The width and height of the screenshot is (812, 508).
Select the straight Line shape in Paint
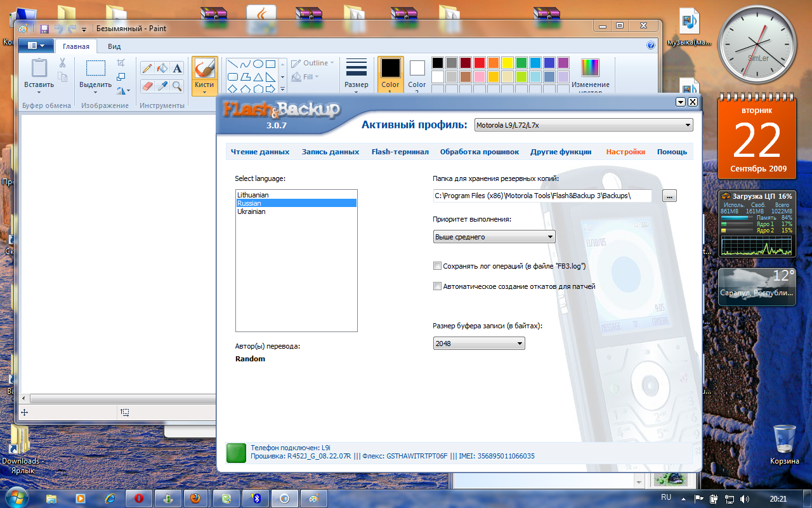pyautogui.click(x=232, y=64)
